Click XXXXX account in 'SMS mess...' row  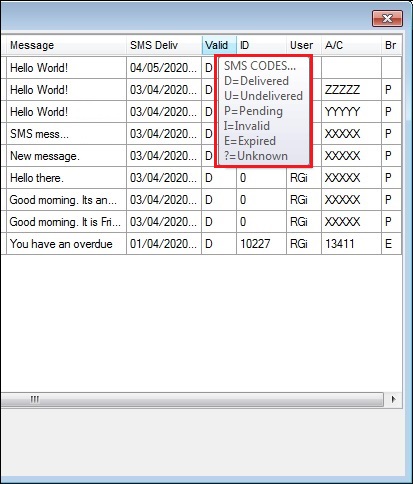click(x=351, y=134)
